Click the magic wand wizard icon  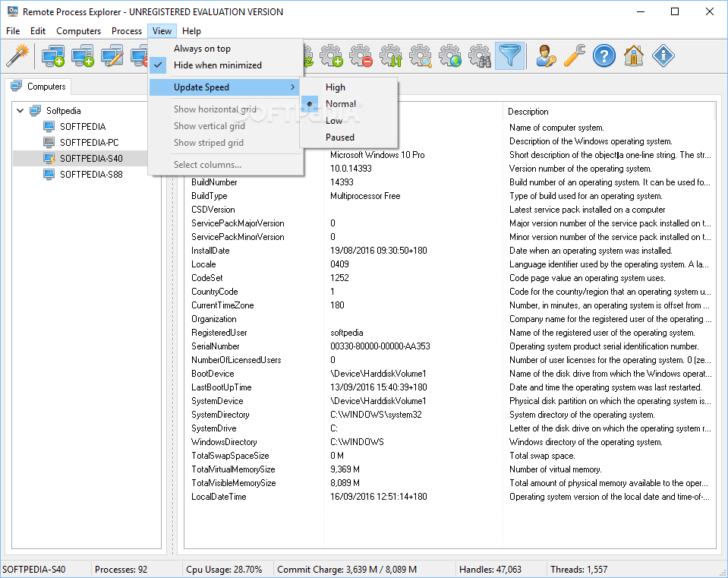(17, 55)
